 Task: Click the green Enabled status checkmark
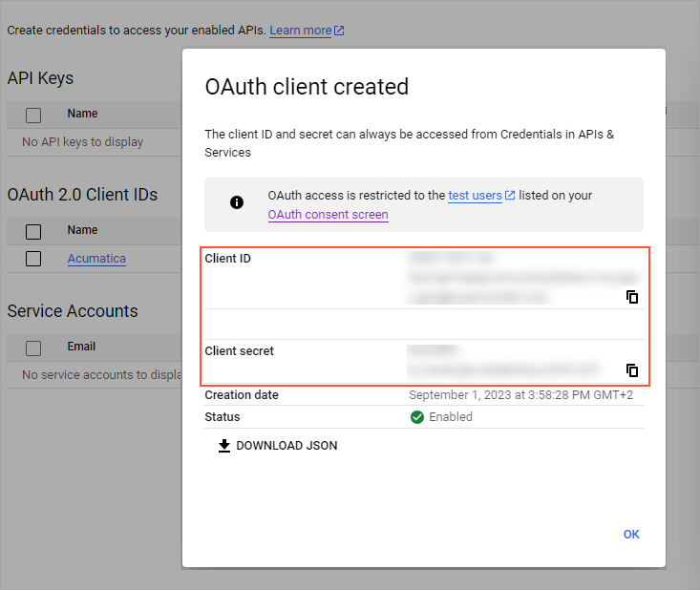(x=416, y=417)
